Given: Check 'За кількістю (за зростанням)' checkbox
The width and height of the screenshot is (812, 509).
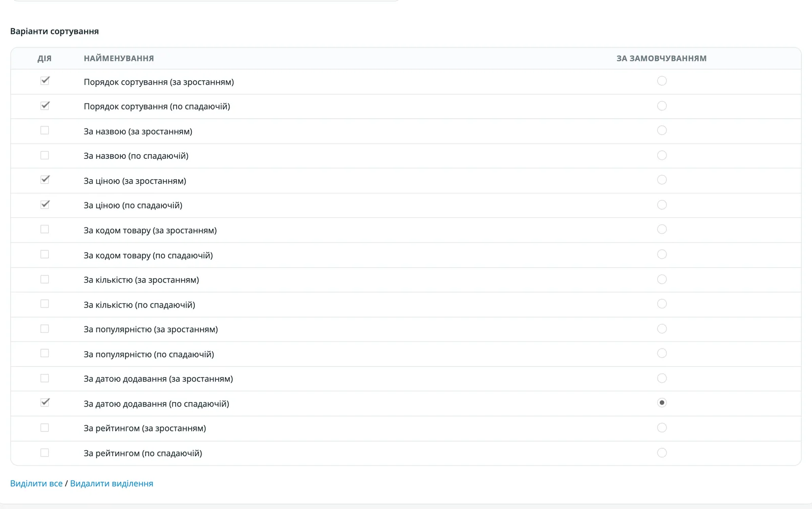Looking at the screenshot, I should click(x=45, y=279).
